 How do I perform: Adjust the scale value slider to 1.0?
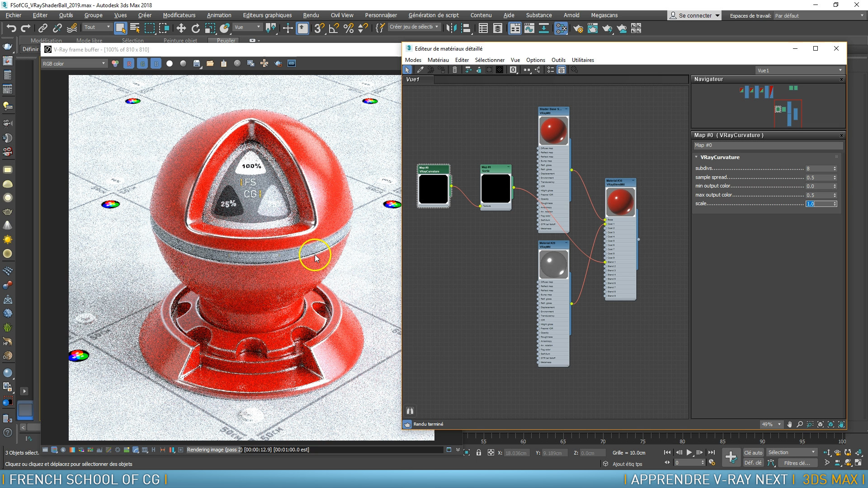(820, 204)
